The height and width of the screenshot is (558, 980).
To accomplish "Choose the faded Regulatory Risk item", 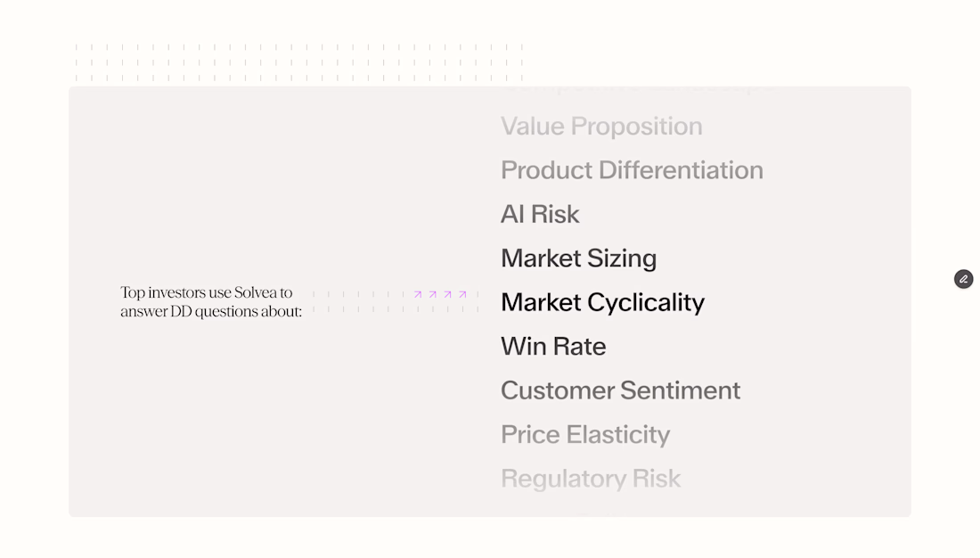I will point(591,479).
